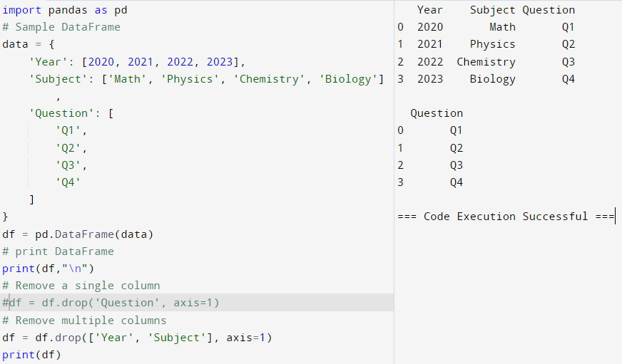This screenshot has width=622, height=364.
Task: Click second output row '3 Q4'
Action: pyautogui.click(x=430, y=182)
